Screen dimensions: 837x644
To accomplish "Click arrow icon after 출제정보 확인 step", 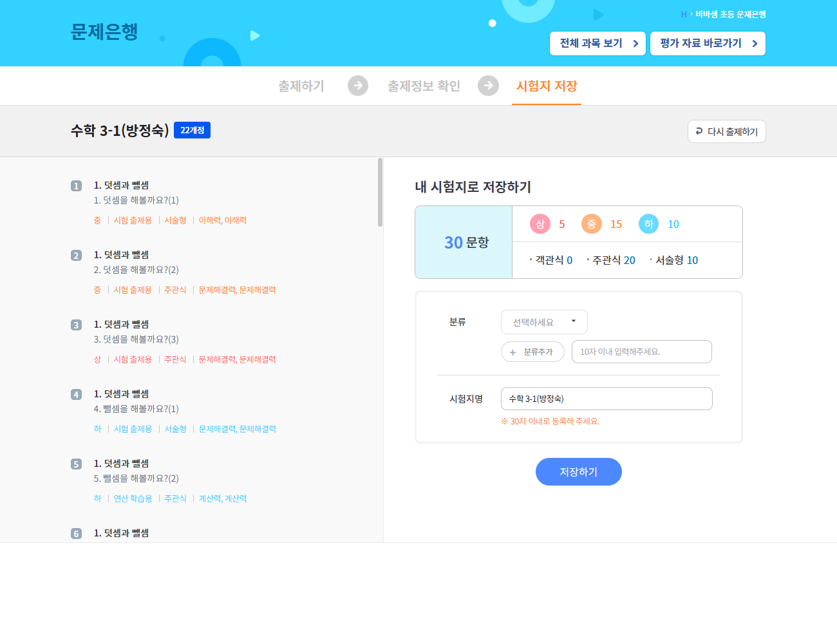I will (x=488, y=86).
